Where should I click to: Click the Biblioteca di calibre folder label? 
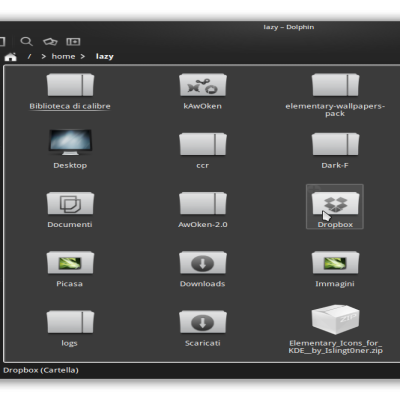click(x=70, y=106)
